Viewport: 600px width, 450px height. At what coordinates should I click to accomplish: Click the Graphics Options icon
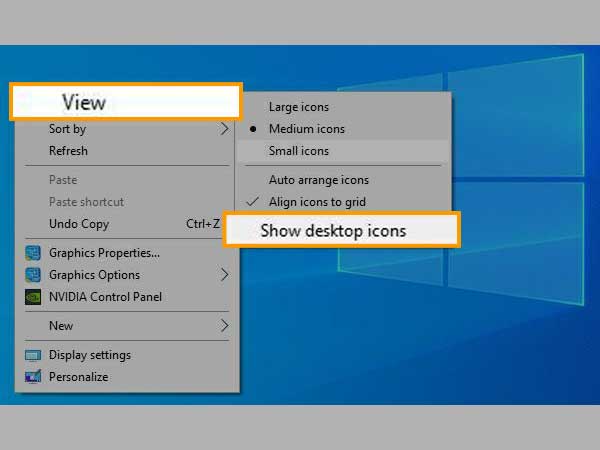coord(33,275)
